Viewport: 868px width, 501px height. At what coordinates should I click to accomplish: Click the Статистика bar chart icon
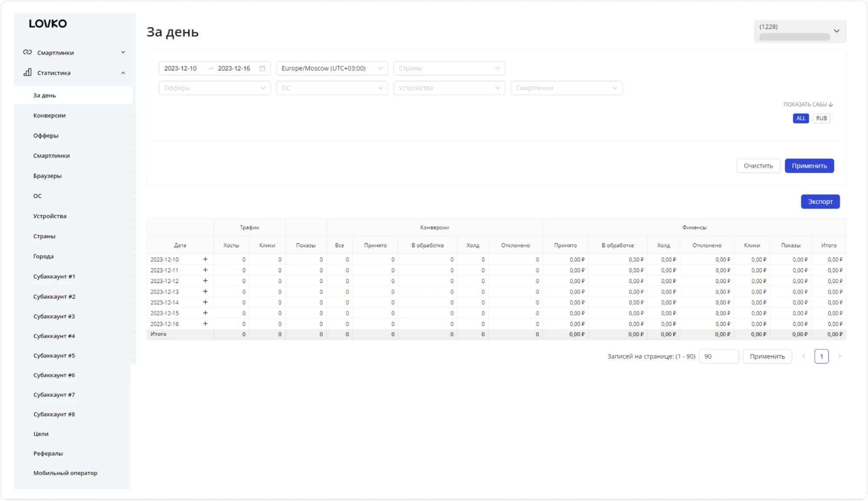pyautogui.click(x=27, y=73)
